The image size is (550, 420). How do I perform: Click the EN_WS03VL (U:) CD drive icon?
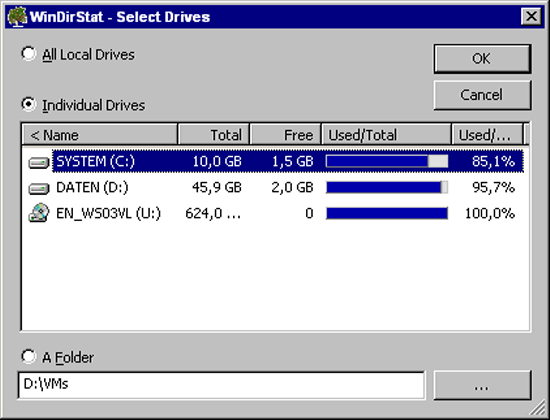click(x=39, y=213)
